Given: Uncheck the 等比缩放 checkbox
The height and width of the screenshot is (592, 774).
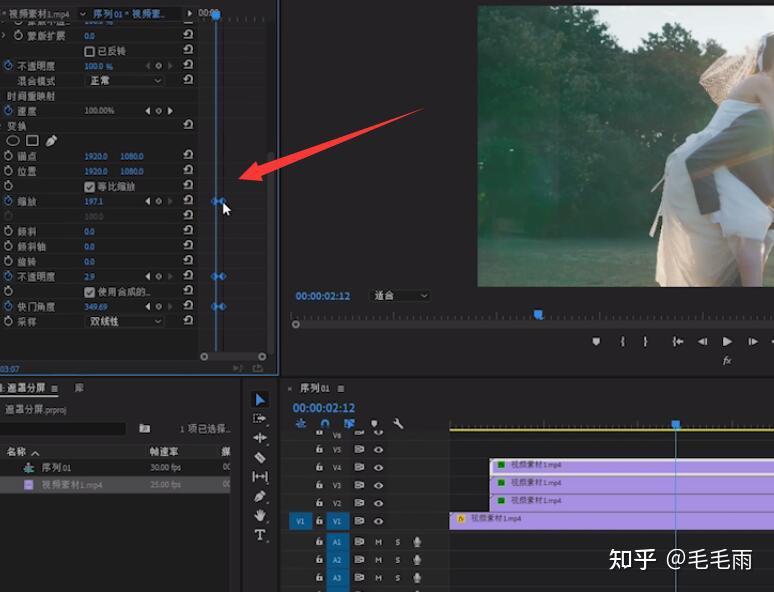Looking at the screenshot, I should (89, 187).
